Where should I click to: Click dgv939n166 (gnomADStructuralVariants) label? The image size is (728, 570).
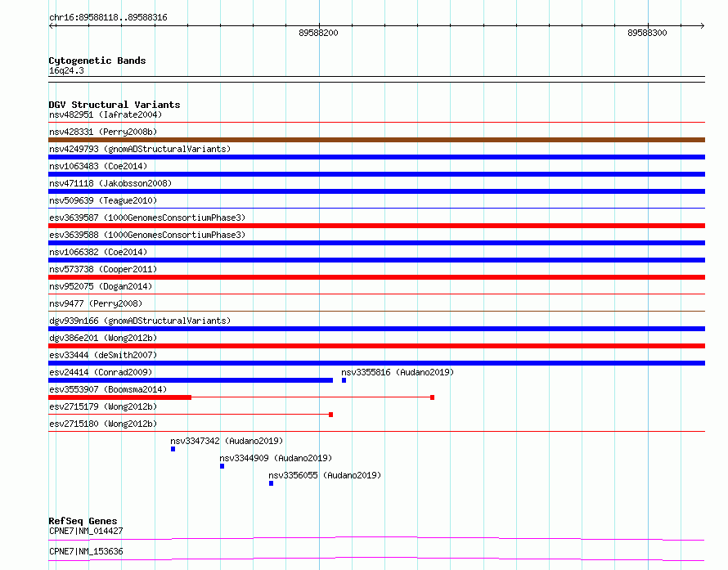click(x=140, y=321)
